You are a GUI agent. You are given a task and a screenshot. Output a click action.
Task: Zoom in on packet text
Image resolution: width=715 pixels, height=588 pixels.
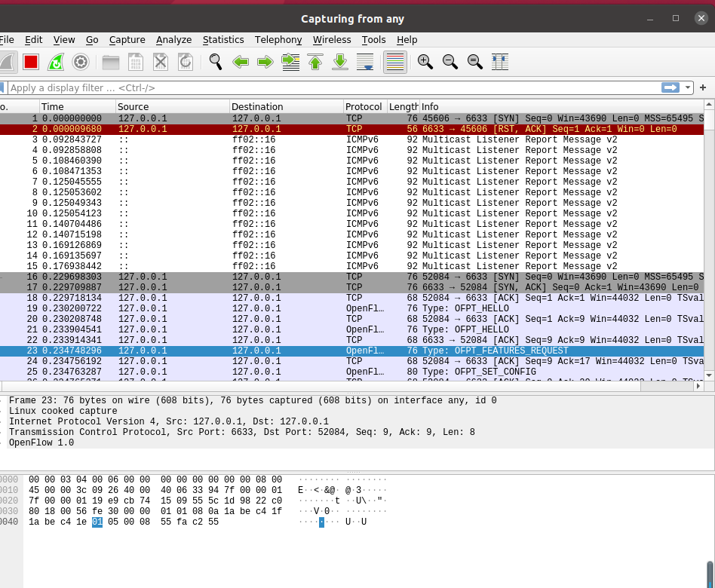(425, 62)
